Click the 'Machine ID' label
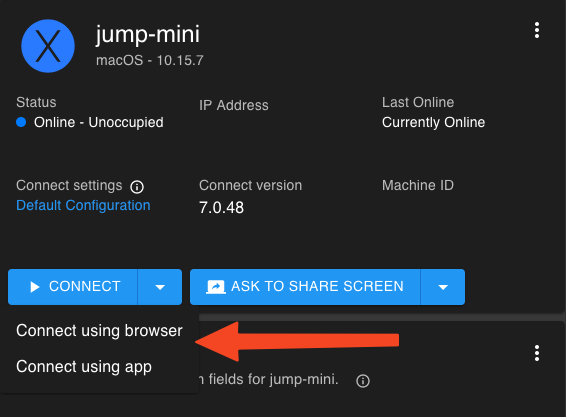 coord(418,185)
